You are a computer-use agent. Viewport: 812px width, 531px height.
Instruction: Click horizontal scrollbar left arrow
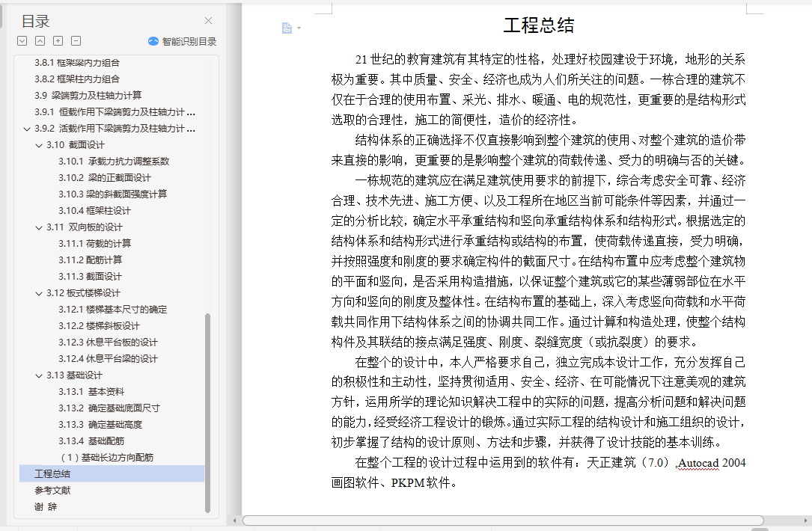pos(234,521)
